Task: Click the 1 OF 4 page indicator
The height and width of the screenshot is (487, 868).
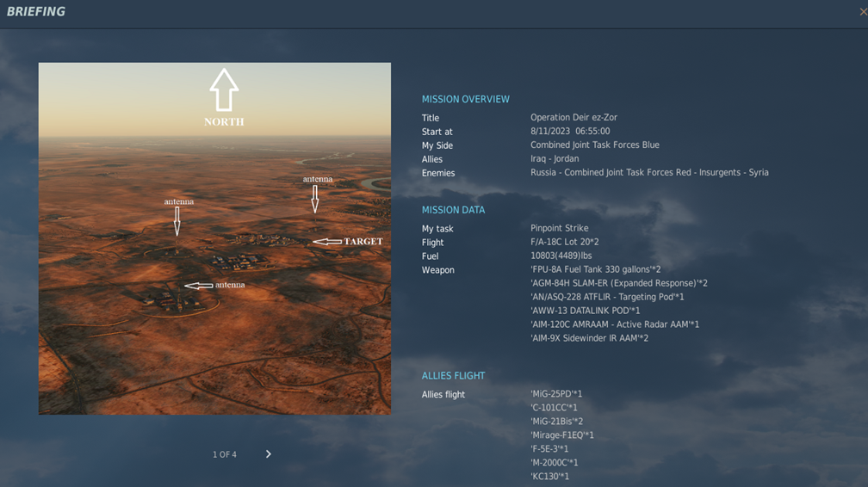Action: tap(225, 454)
